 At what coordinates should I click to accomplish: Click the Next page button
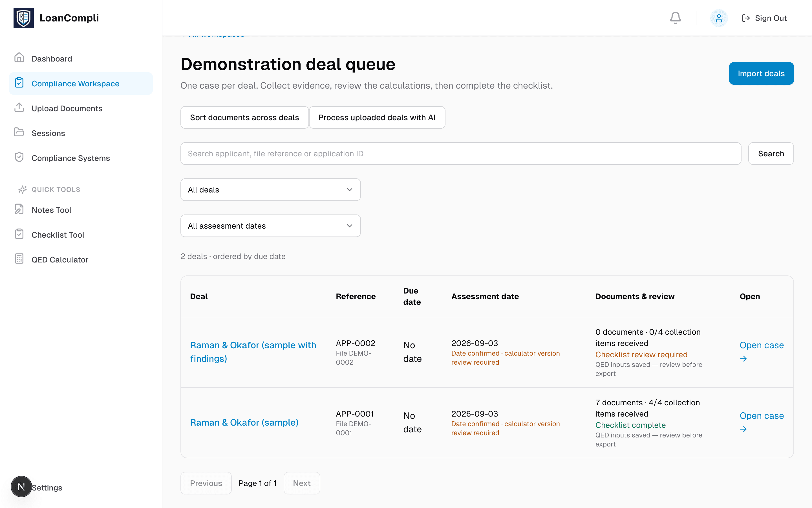302,483
